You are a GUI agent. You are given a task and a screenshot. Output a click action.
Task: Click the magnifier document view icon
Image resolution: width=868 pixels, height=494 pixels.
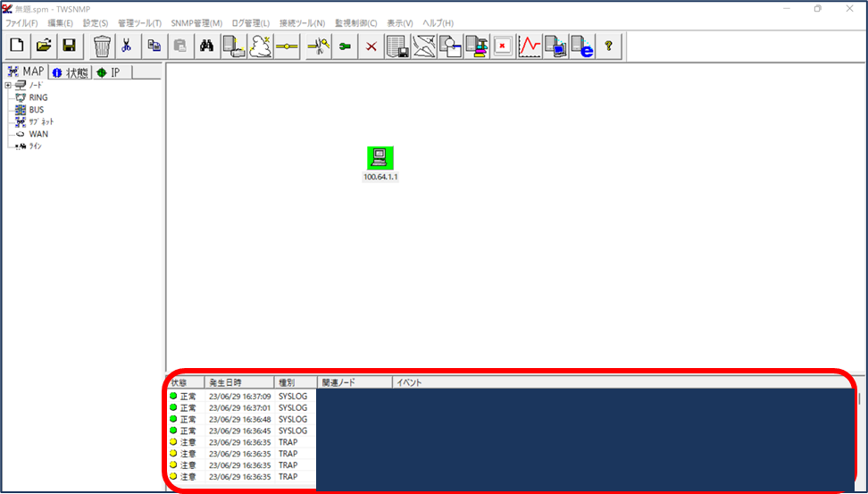(x=450, y=46)
